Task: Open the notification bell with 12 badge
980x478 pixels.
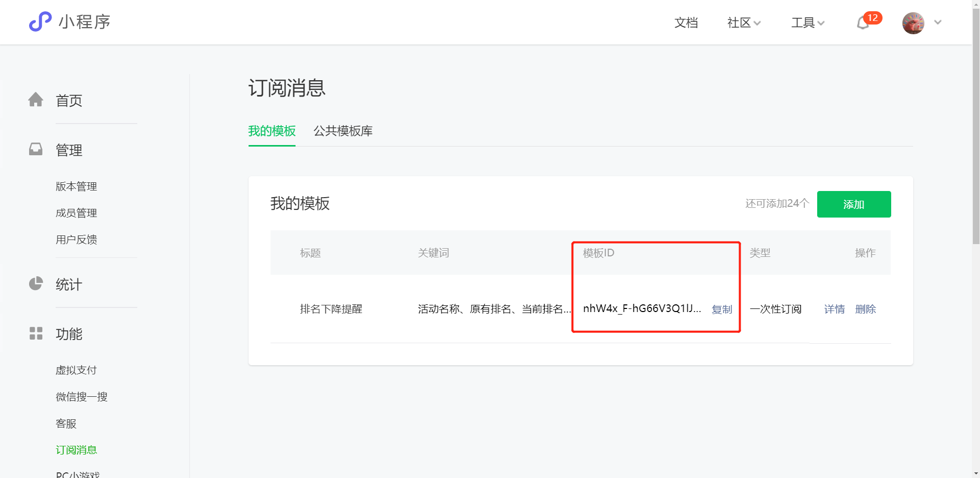Action: pyautogui.click(x=868, y=21)
